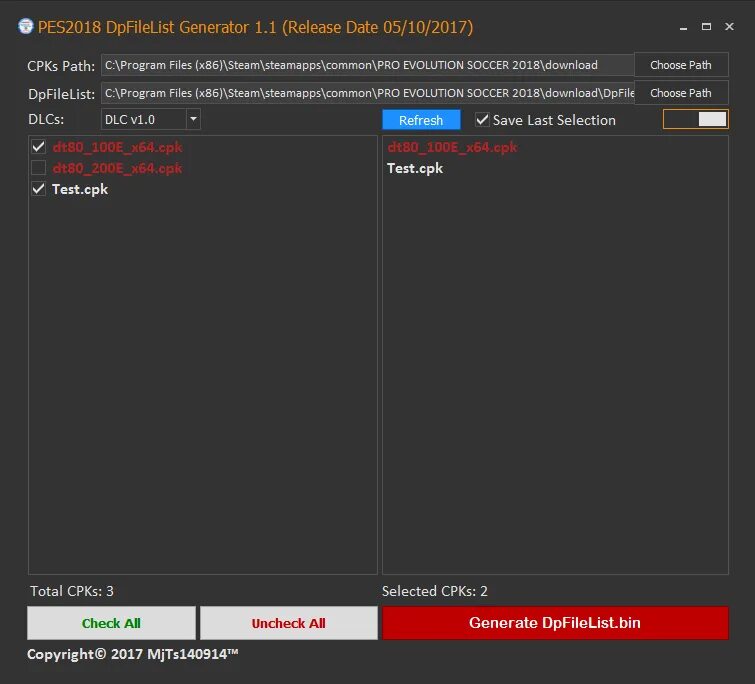Flip the orange-bordered toggle switch
Viewport: 755px width, 684px height.
pos(696,119)
